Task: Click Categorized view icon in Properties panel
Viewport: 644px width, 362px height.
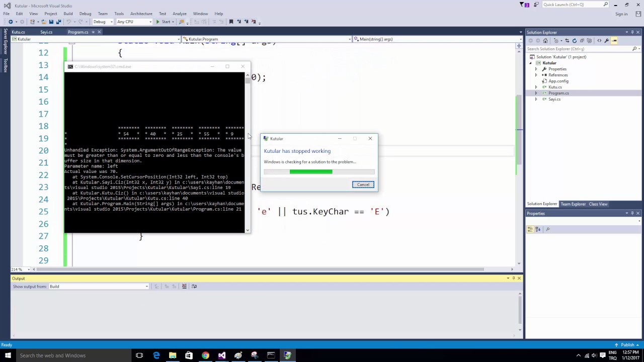Action: point(530,229)
